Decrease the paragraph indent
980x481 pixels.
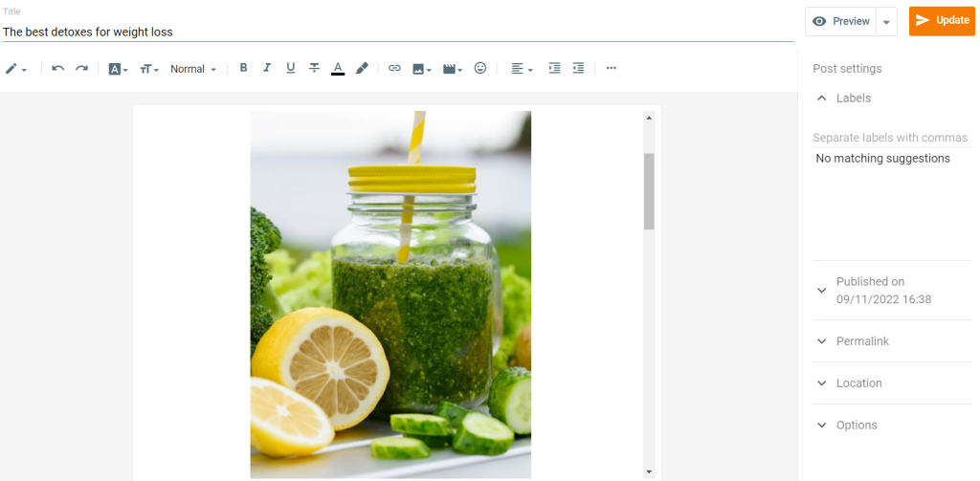(x=579, y=68)
